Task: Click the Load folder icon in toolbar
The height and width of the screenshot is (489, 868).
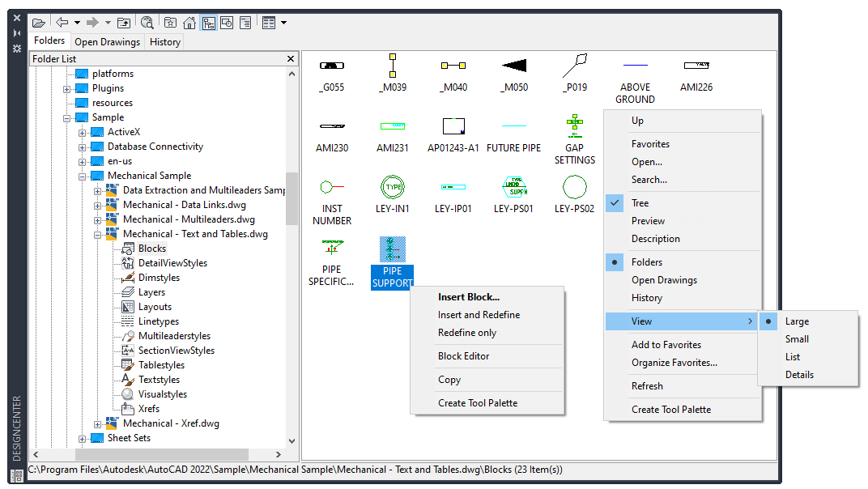Action: coord(38,23)
